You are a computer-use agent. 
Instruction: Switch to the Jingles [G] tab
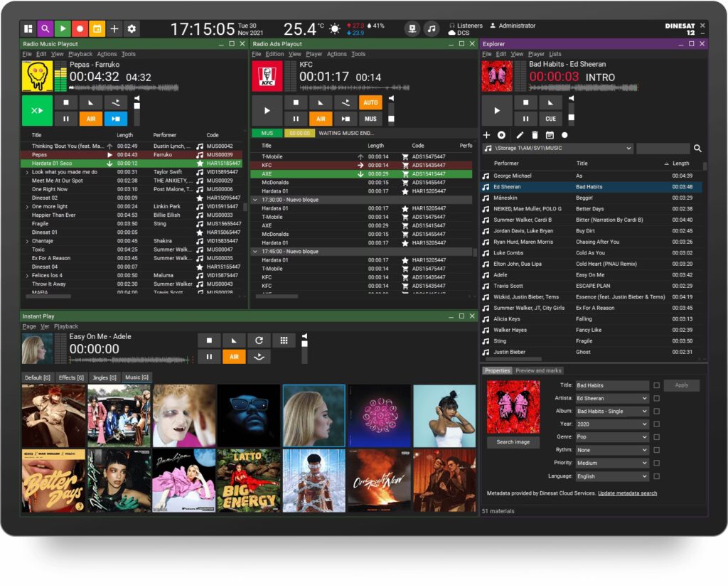point(104,377)
